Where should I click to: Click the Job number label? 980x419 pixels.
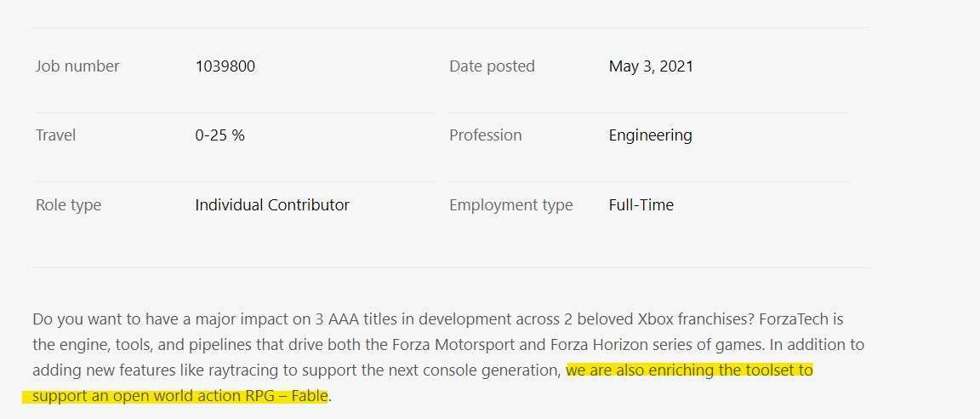coord(77,66)
